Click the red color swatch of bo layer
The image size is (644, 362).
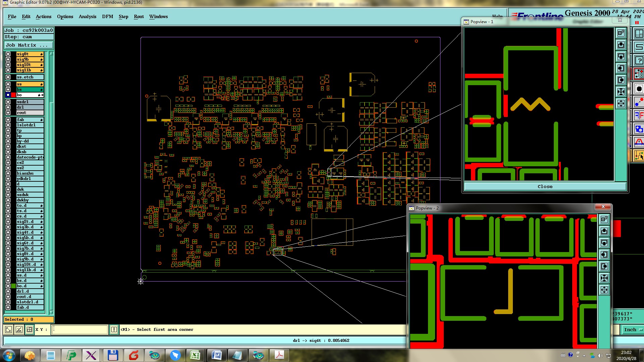13,95
